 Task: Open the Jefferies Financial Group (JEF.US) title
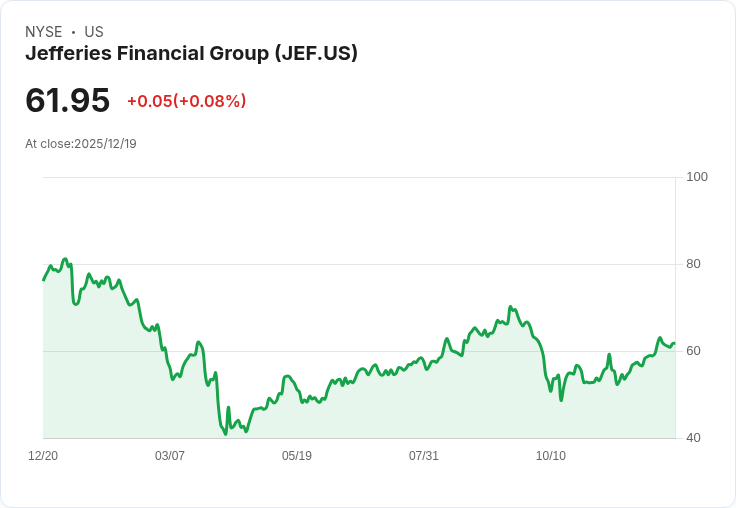(191, 54)
